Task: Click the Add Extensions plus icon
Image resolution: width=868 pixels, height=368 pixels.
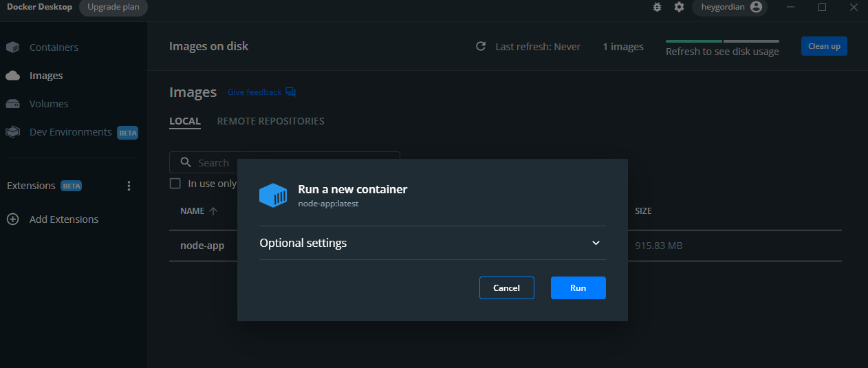Action: [x=12, y=219]
